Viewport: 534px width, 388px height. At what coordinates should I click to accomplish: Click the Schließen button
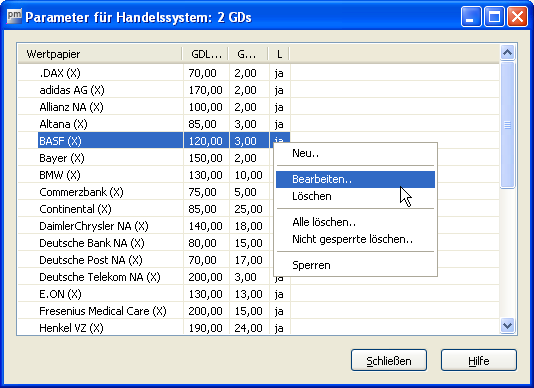(389, 360)
